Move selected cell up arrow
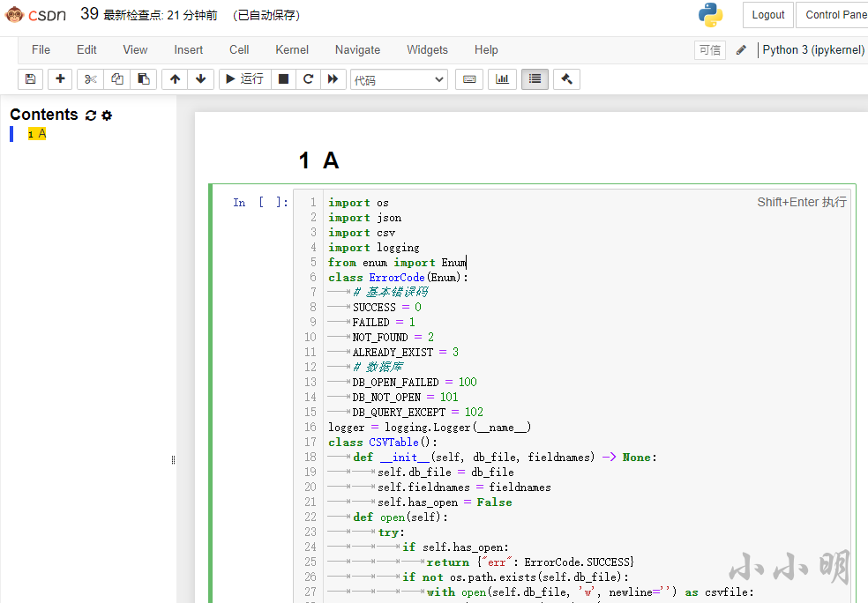The height and width of the screenshot is (603, 868). [175, 79]
